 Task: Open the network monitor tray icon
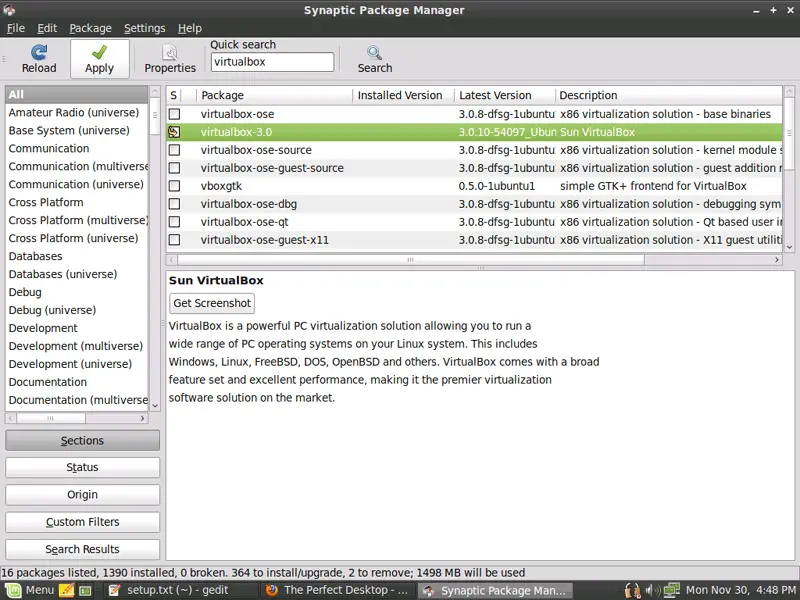671,590
